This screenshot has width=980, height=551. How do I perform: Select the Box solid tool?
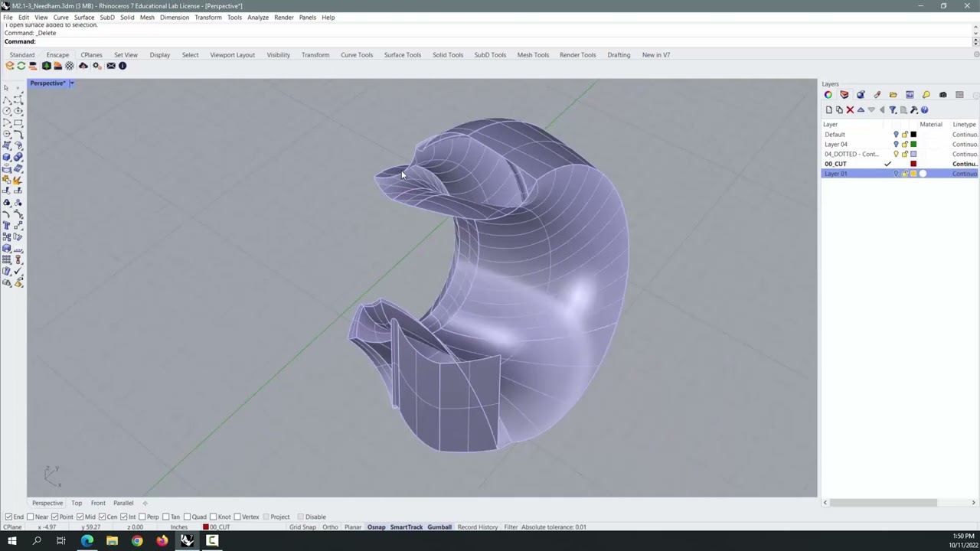[6, 156]
